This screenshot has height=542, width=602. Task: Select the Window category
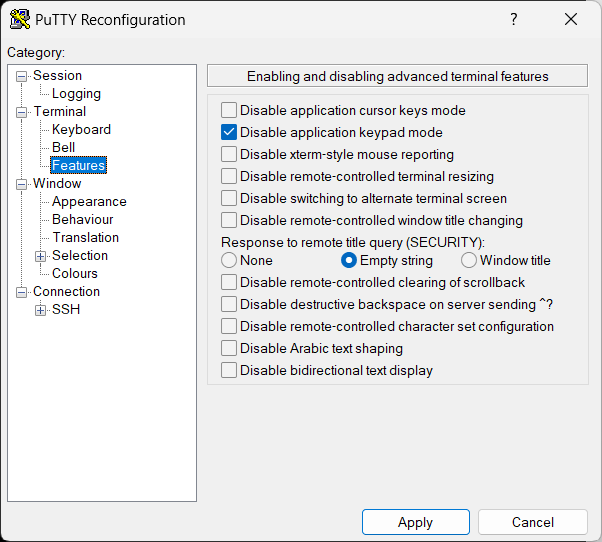[x=57, y=183]
